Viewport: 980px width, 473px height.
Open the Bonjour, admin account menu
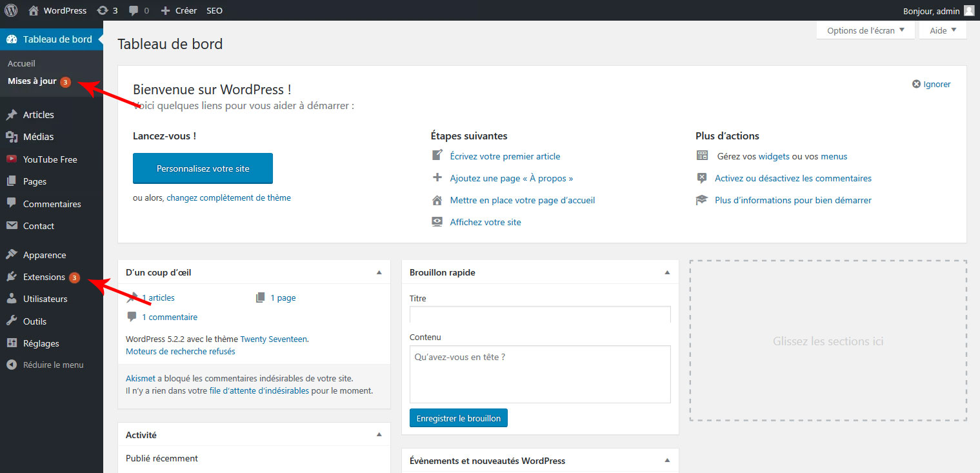[x=939, y=10]
